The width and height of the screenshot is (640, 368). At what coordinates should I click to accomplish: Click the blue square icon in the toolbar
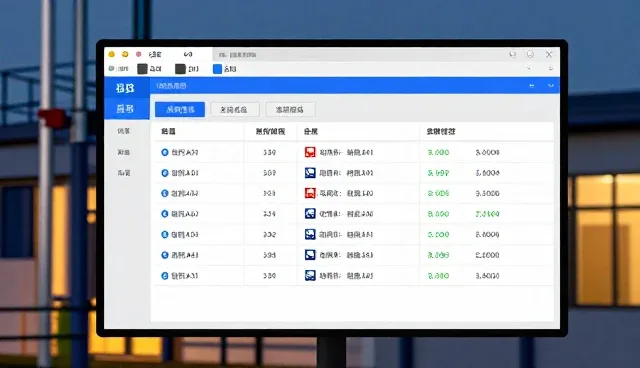[x=218, y=69]
